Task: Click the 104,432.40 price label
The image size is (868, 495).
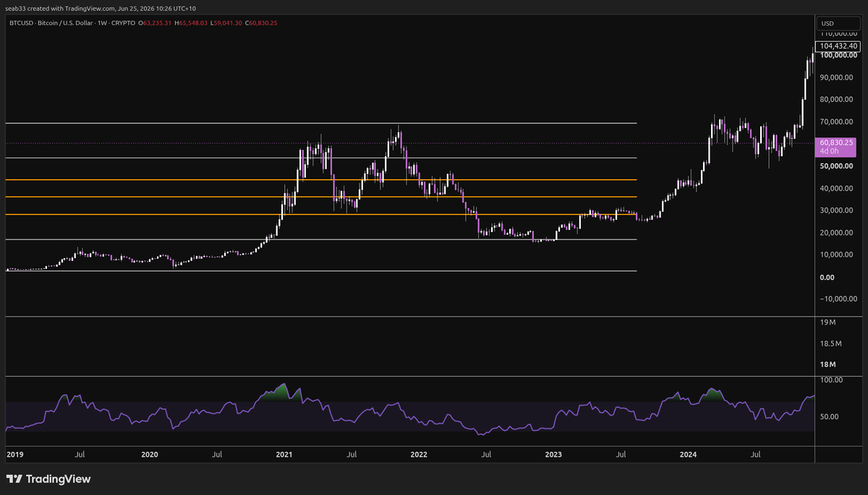Action: [838, 46]
